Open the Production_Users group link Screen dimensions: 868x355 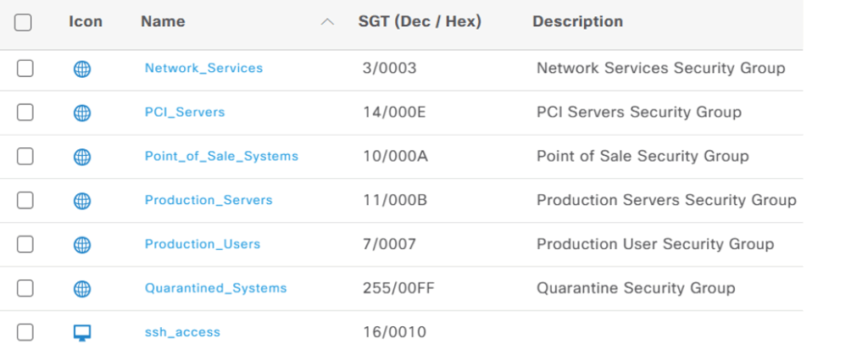(x=203, y=244)
